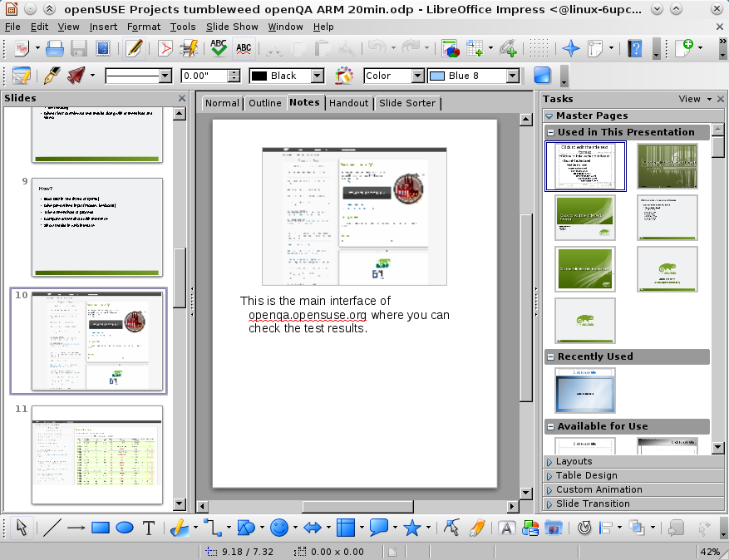Open the Format menu
The width and height of the screenshot is (729, 560).
click(144, 27)
